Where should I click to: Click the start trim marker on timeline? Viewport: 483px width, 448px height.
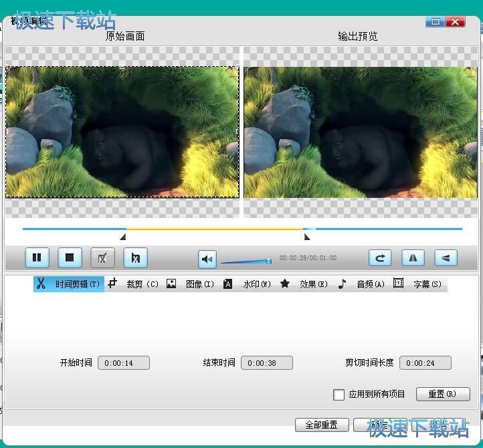click(x=123, y=237)
